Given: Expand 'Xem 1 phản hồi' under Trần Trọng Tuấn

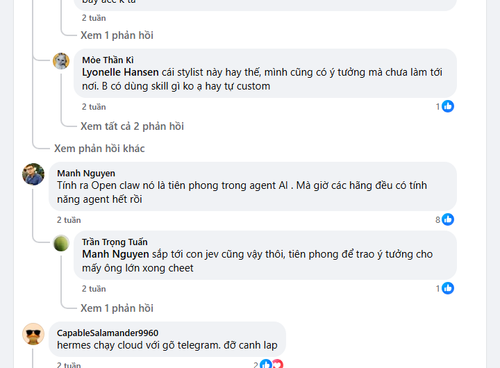Looking at the screenshot, I should (117, 308).
